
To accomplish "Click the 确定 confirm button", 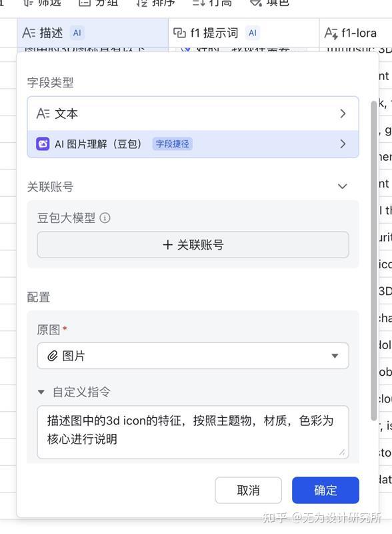I will pos(325,490).
